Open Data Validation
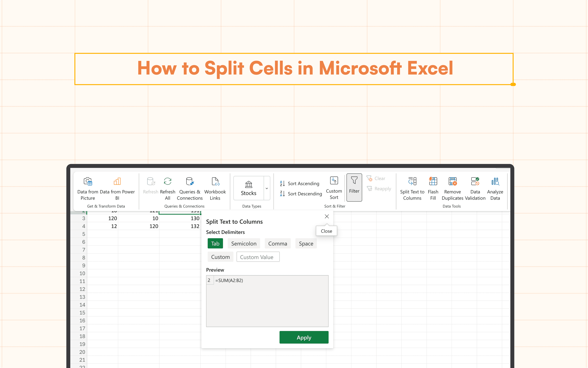The height and width of the screenshot is (368, 588). (x=475, y=189)
